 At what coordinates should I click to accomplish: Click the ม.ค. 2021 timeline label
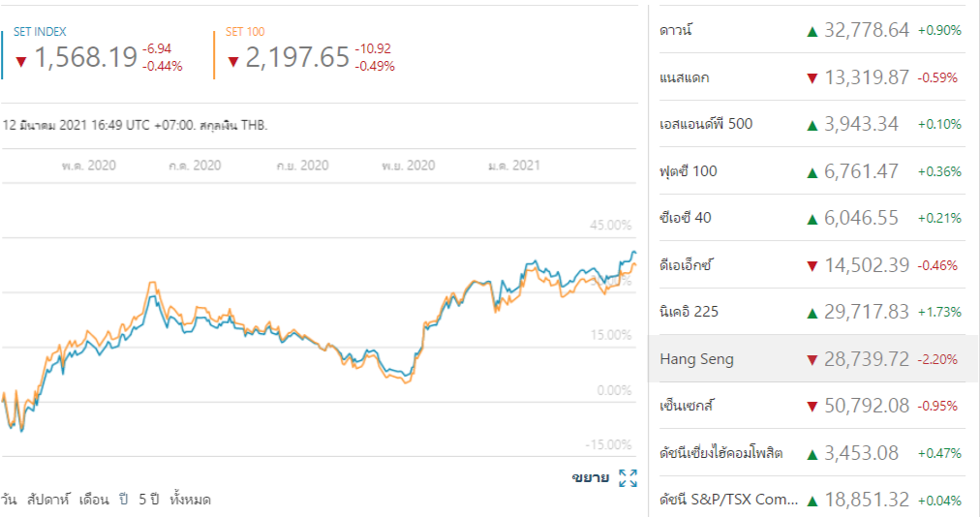[512, 166]
